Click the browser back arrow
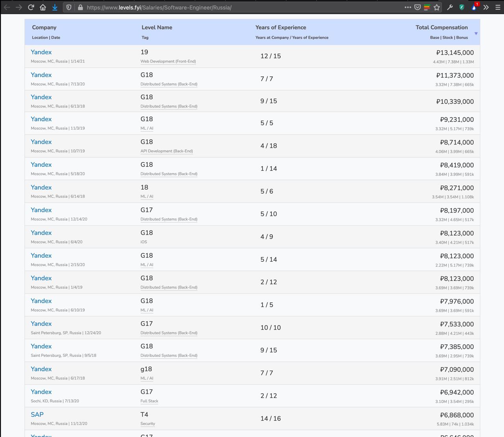This screenshot has height=437, width=504. pos(7,7)
